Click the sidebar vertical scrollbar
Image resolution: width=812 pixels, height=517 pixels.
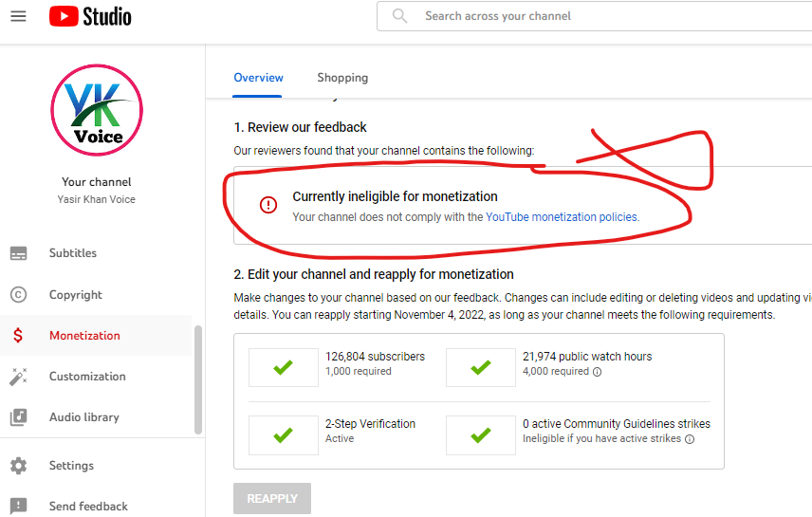pyautogui.click(x=198, y=379)
